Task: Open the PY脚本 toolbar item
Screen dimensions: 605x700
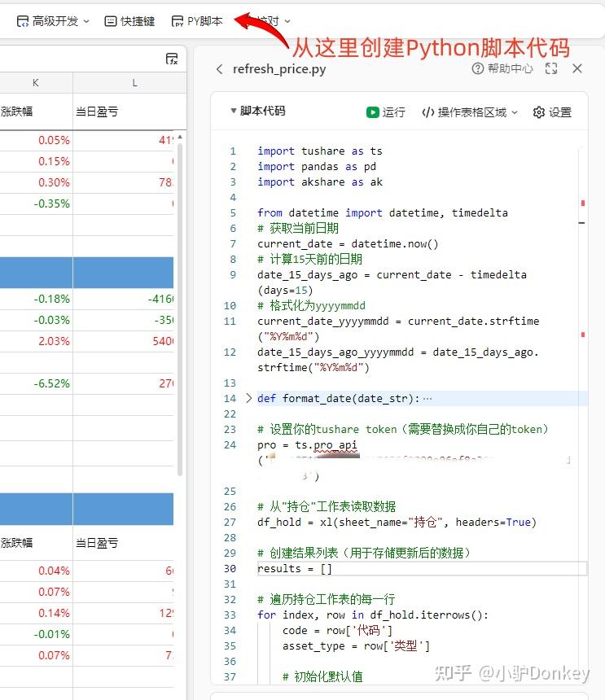Action: pyautogui.click(x=197, y=21)
